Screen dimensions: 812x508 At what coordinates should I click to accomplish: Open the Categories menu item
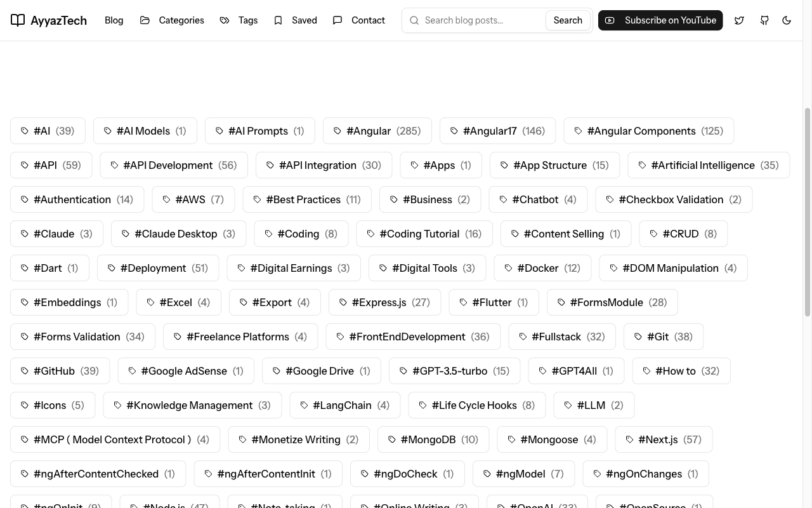pyautogui.click(x=172, y=20)
